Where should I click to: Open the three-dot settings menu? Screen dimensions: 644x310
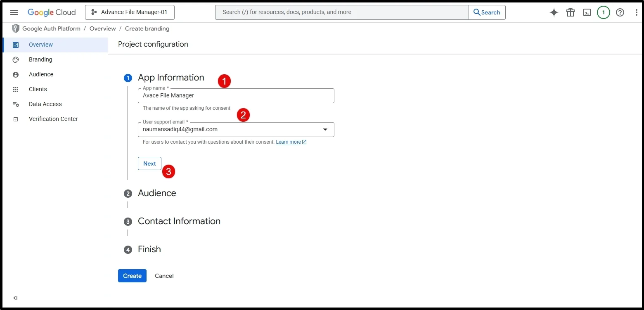tap(637, 12)
